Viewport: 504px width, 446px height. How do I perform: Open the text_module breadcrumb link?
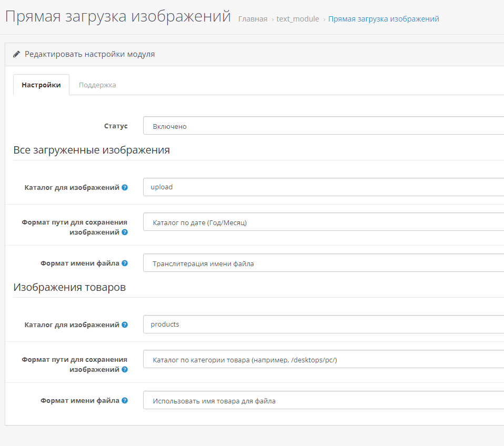(297, 19)
